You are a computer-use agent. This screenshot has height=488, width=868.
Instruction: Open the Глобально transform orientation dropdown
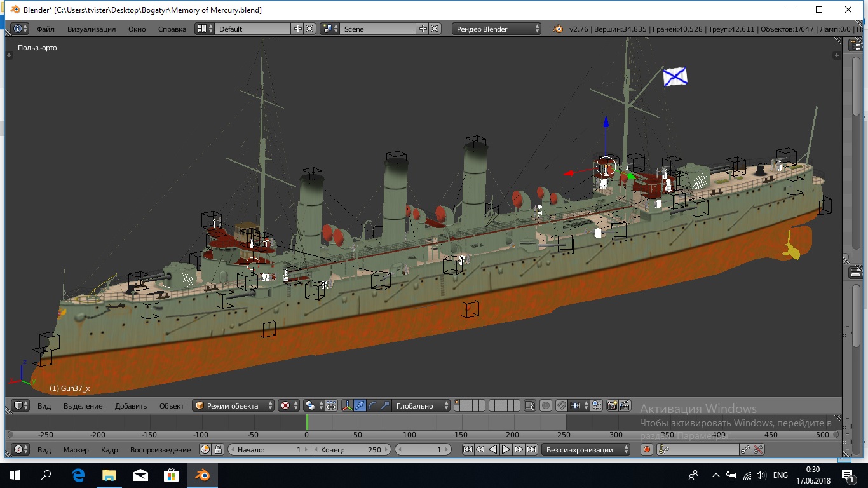(x=421, y=405)
